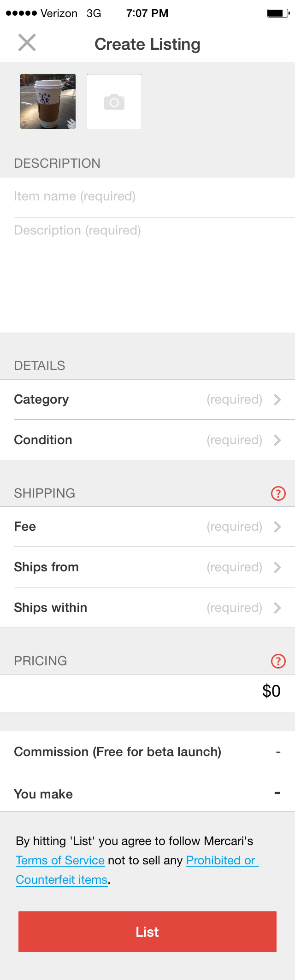Expand the shipping Fee chevron
The height and width of the screenshot is (980, 295).
[x=277, y=527]
